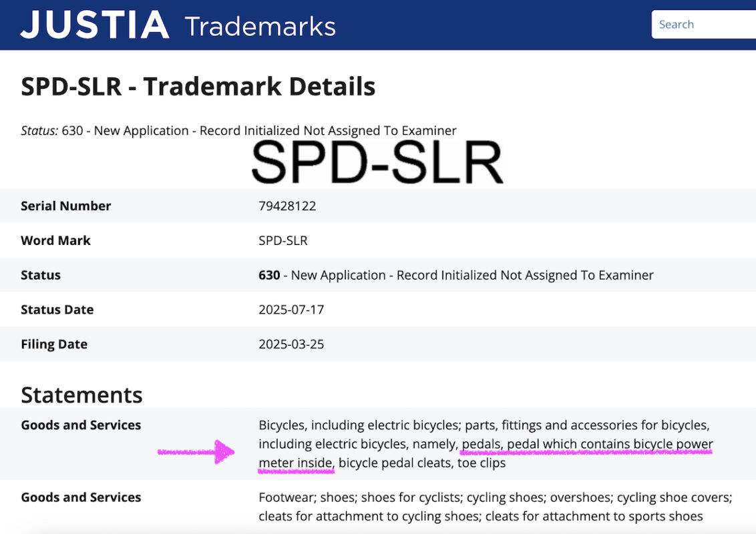Screen dimensions: 756x534
Task: Focus the Search input field
Action: (x=703, y=24)
